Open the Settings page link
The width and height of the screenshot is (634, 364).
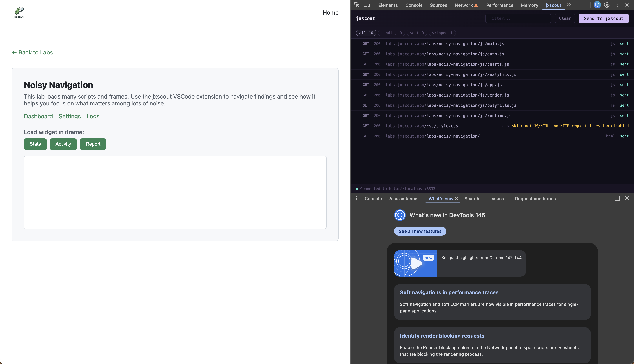pos(70,116)
